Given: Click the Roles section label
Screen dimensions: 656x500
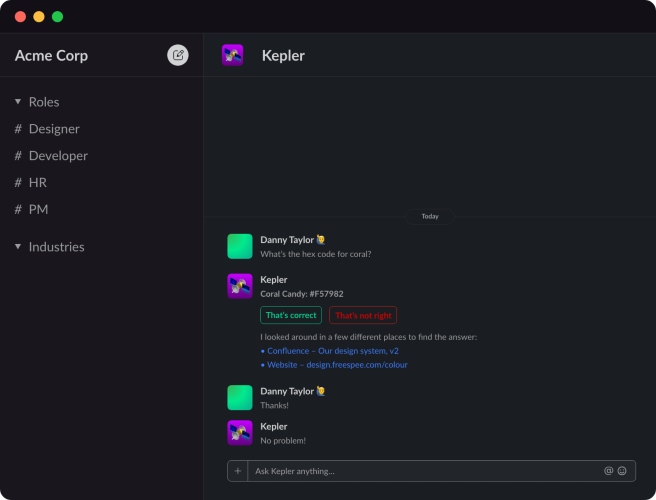Looking at the screenshot, I should click(44, 102).
